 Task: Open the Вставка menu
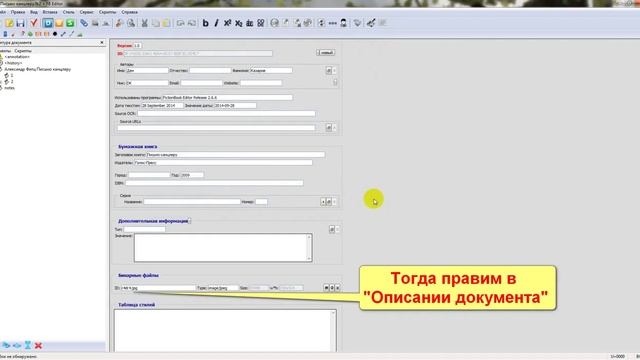pos(50,12)
